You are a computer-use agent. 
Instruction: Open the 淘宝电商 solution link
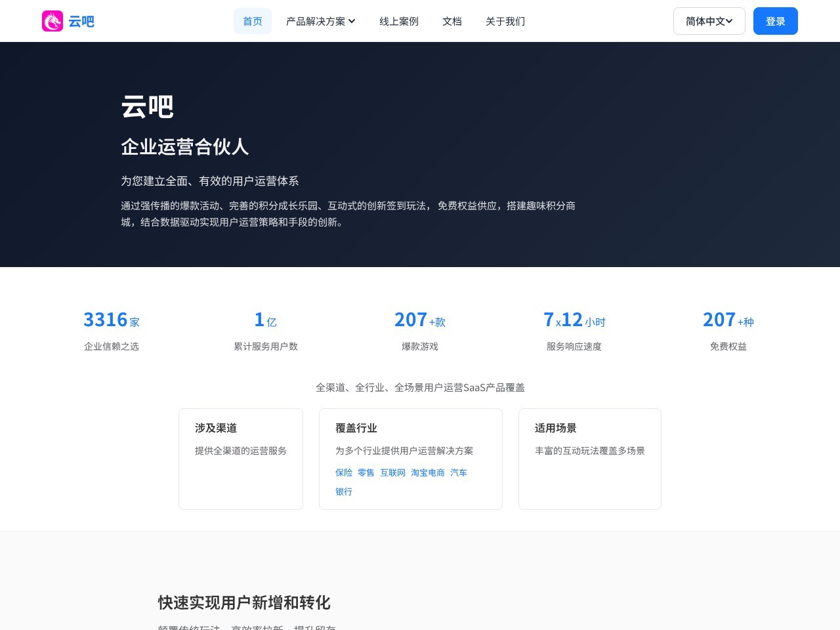427,472
